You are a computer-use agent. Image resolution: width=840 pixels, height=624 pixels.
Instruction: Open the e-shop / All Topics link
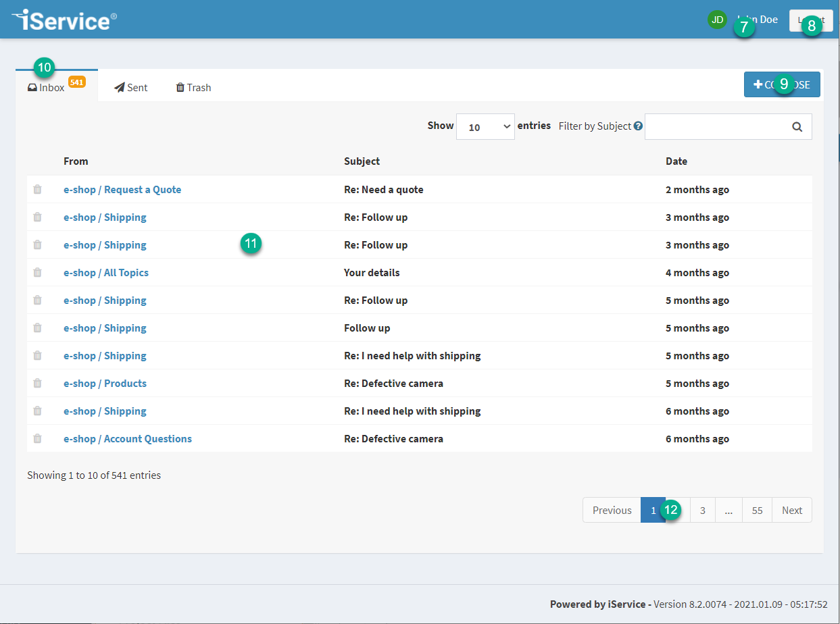[106, 273]
